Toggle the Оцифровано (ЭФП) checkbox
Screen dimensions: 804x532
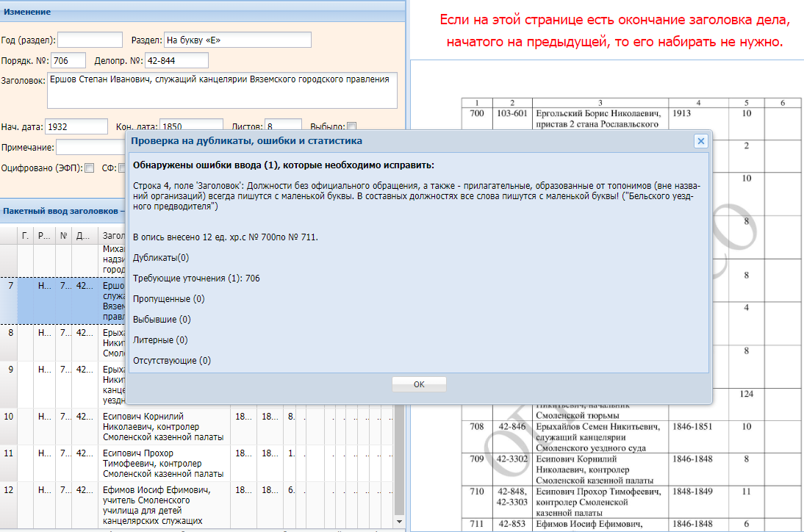[89, 168]
